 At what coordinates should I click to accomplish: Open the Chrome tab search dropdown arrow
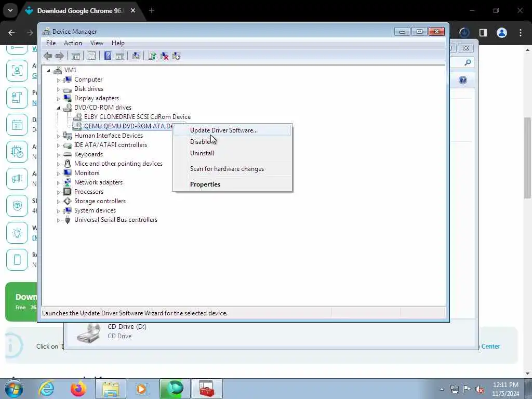click(x=10, y=10)
